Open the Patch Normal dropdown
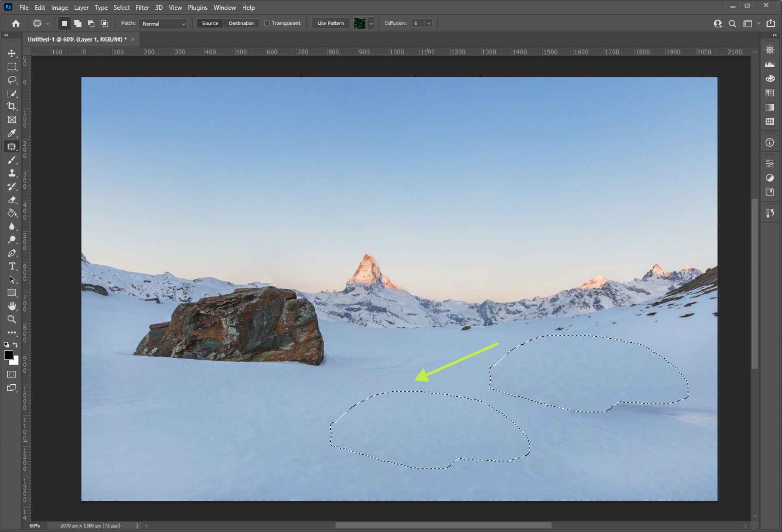Image resolution: width=782 pixels, height=532 pixels. point(163,24)
